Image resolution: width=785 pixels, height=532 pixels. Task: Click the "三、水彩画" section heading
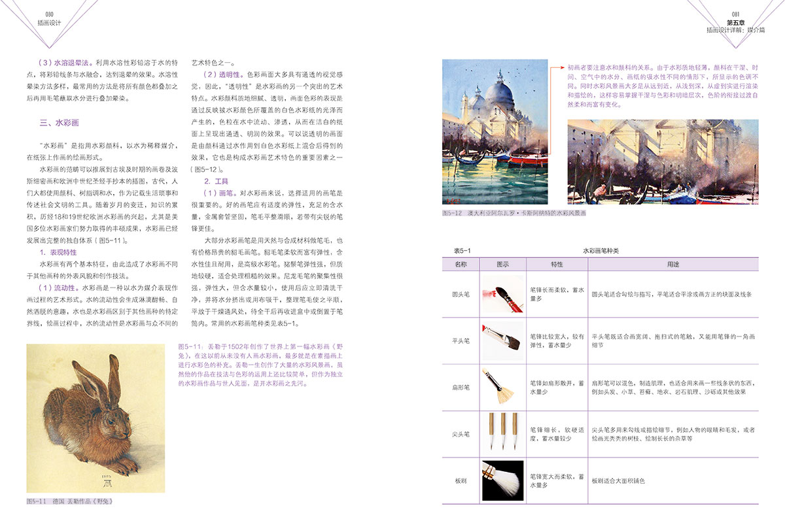pos(59,122)
